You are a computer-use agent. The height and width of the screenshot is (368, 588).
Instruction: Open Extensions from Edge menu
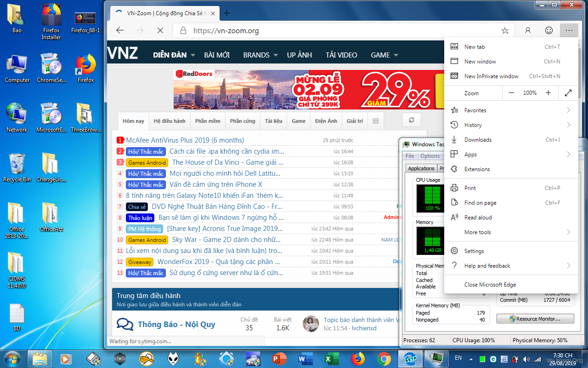[x=511, y=169]
